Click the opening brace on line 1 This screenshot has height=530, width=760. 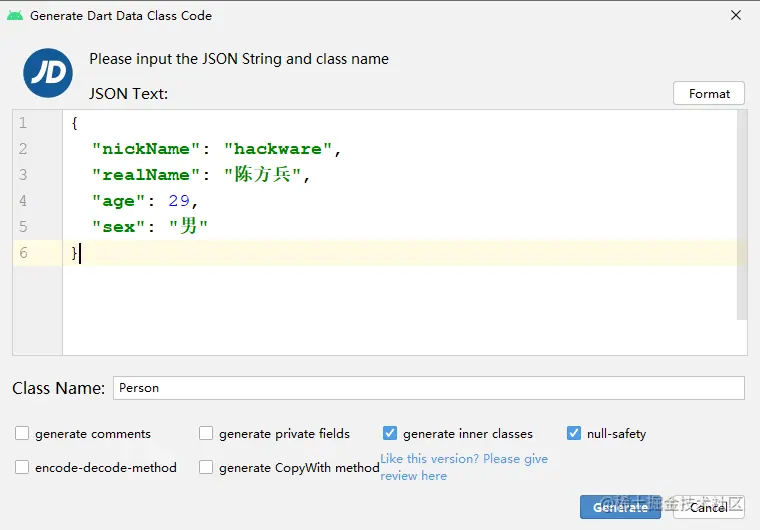coord(74,123)
